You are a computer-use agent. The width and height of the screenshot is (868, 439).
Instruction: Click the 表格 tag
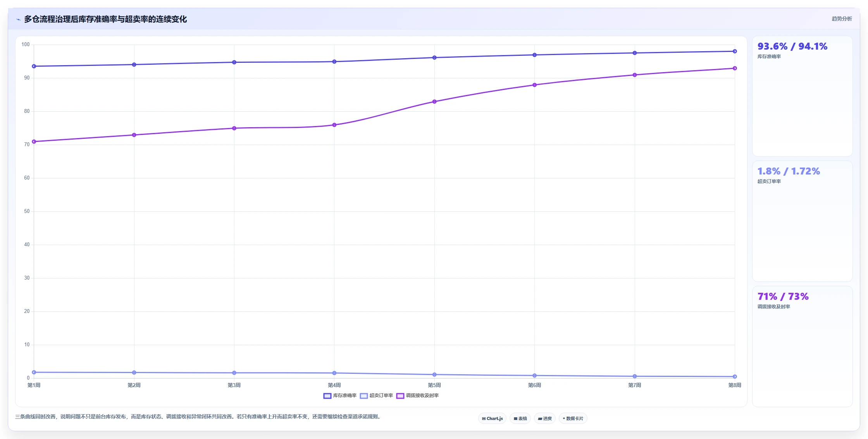coord(520,418)
